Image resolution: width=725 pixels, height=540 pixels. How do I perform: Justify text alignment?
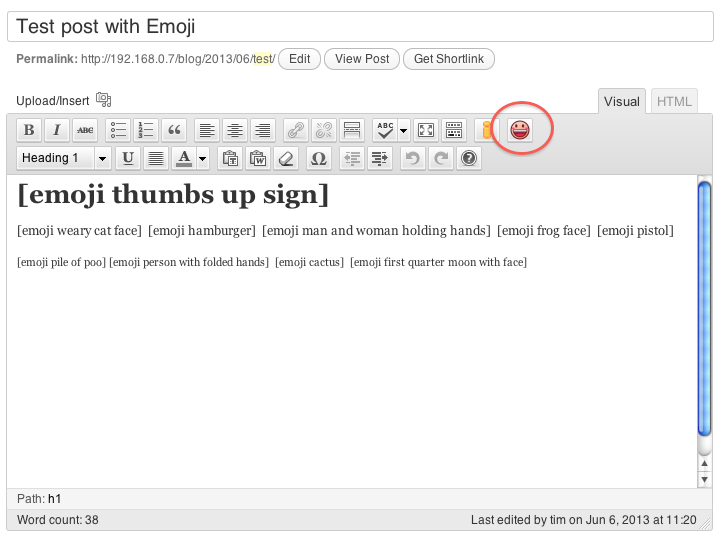[x=156, y=159]
